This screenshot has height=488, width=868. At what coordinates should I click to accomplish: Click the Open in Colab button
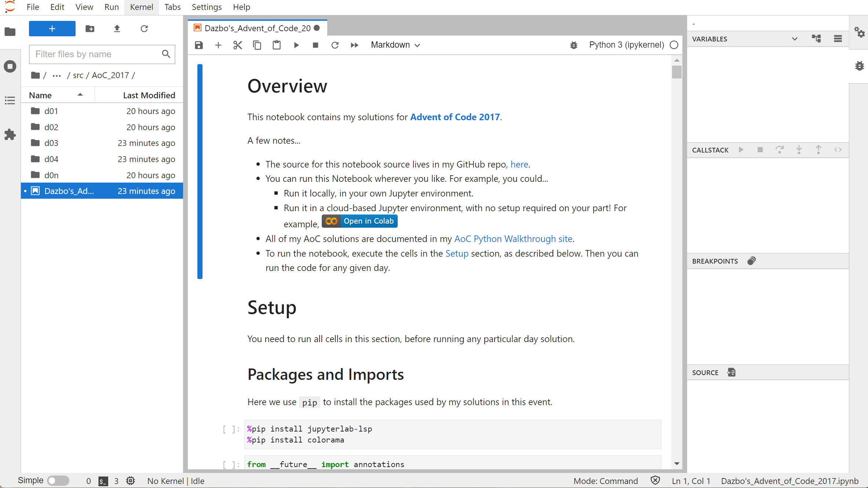coord(360,221)
